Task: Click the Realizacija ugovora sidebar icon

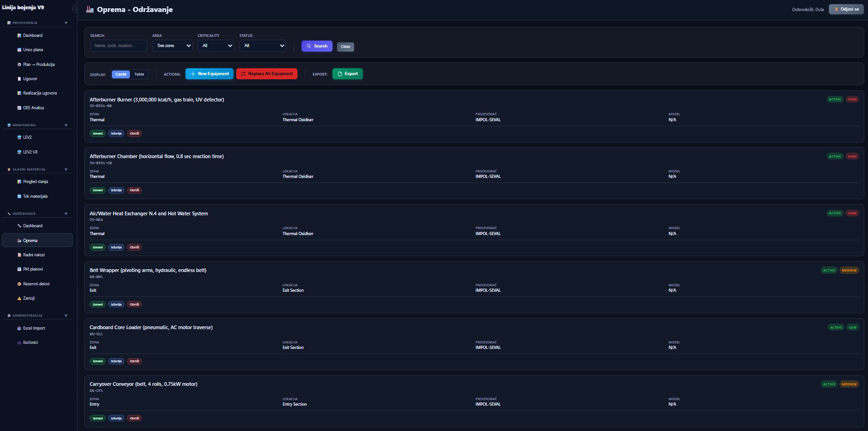Action: pyautogui.click(x=19, y=93)
